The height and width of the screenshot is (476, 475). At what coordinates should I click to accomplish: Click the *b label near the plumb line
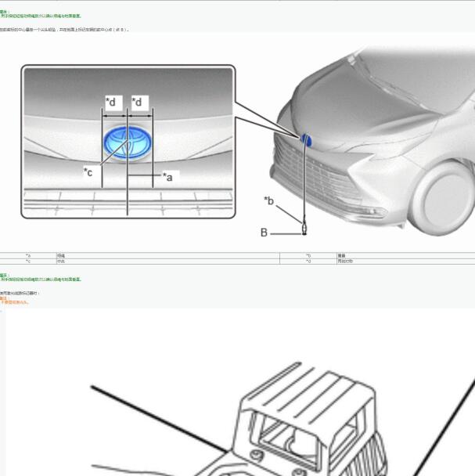coord(269,200)
